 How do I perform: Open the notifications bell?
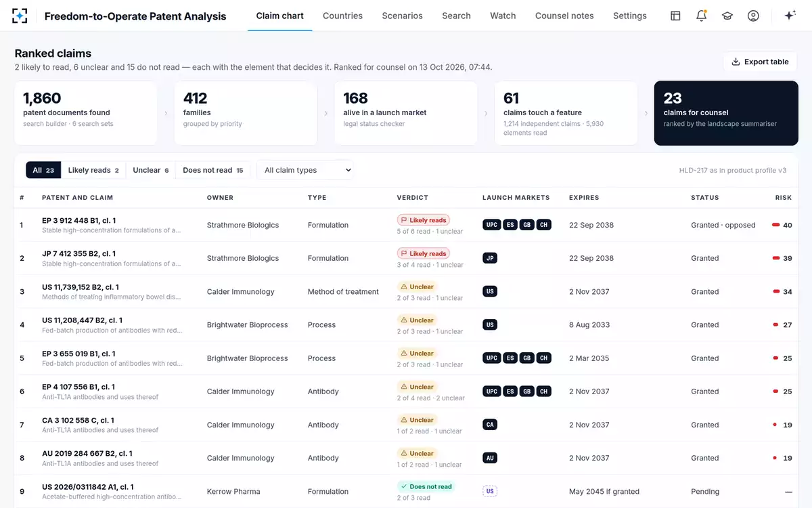(701, 16)
